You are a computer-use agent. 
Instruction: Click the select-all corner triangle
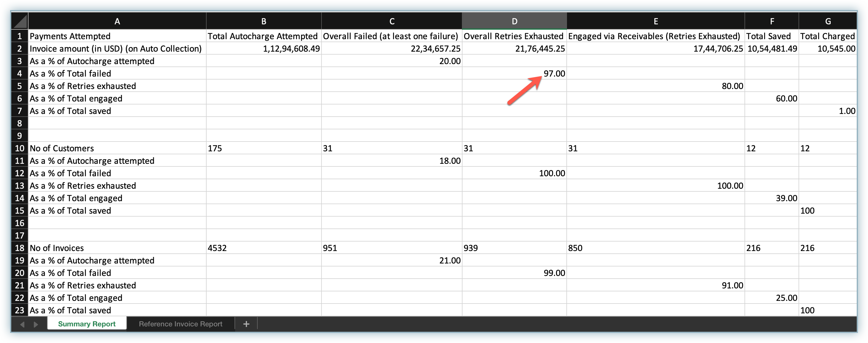(20, 21)
